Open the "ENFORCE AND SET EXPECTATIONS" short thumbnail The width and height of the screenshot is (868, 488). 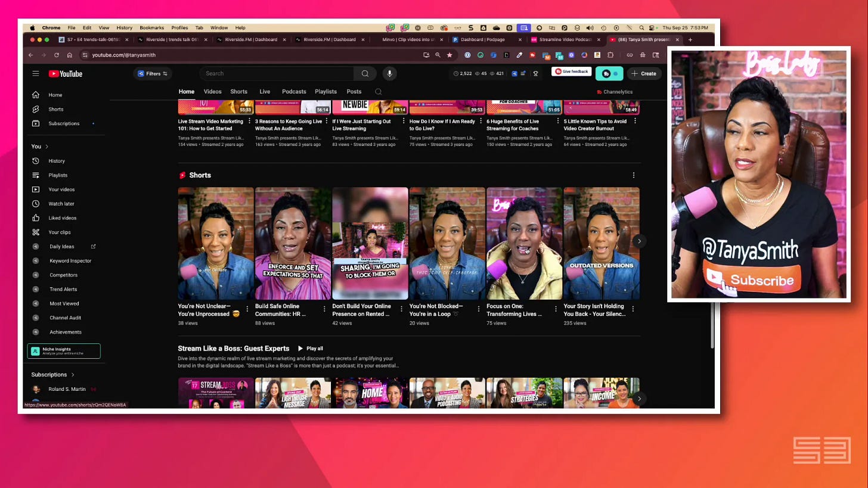pyautogui.click(x=293, y=243)
